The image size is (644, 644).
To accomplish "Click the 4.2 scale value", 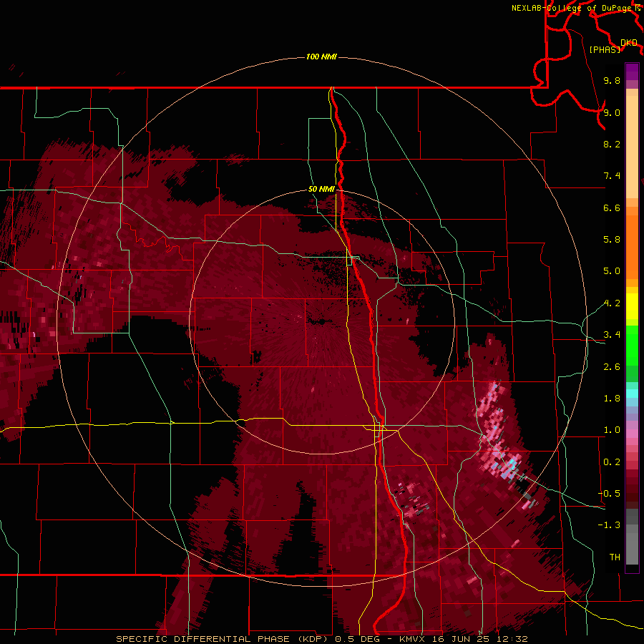I will click(612, 303).
